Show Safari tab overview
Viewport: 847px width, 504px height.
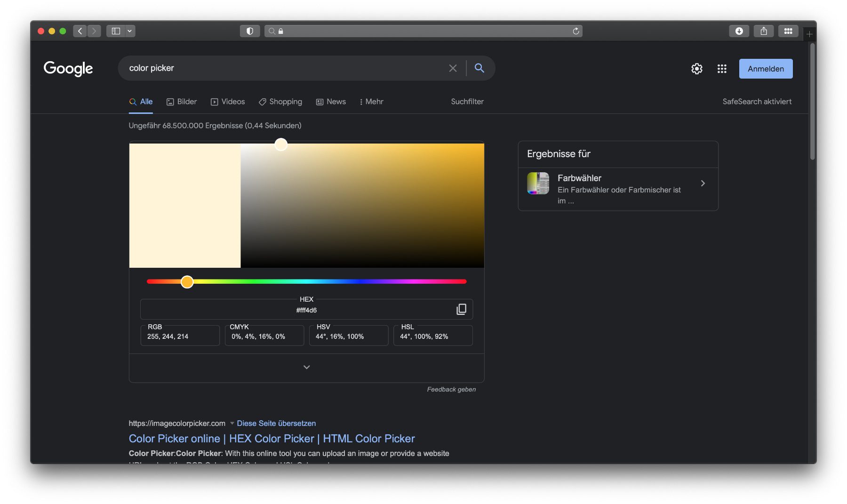pos(788,31)
